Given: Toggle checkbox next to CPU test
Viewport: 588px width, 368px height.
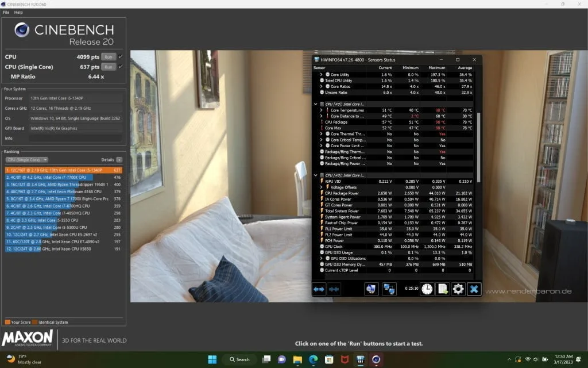Looking at the screenshot, I should (x=120, y=57).
